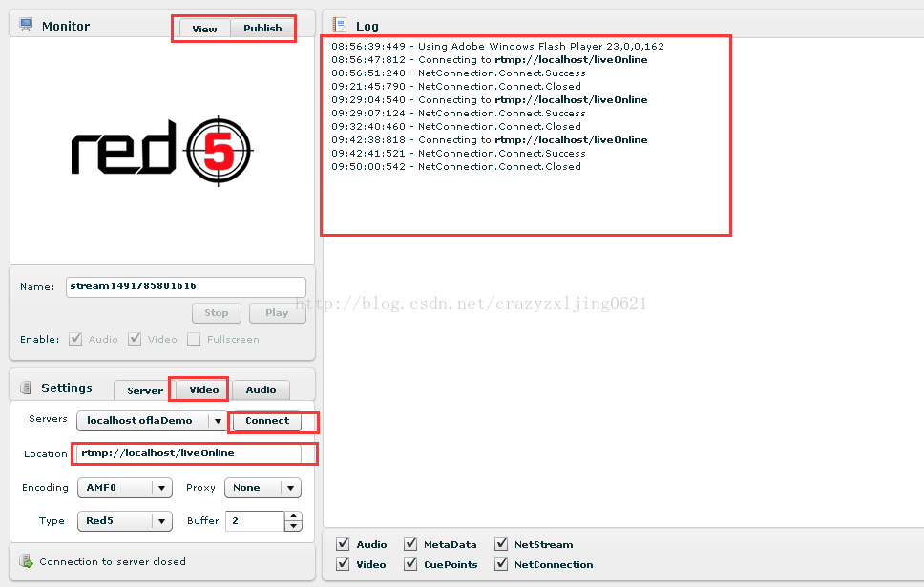Click the 08:56:51:240 Connect.Success log entry
The image size is (924, 587).
click(x=458, y=73)
